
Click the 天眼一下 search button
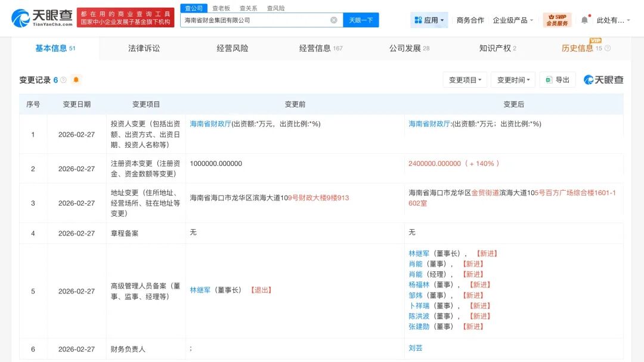pos(362,20)
